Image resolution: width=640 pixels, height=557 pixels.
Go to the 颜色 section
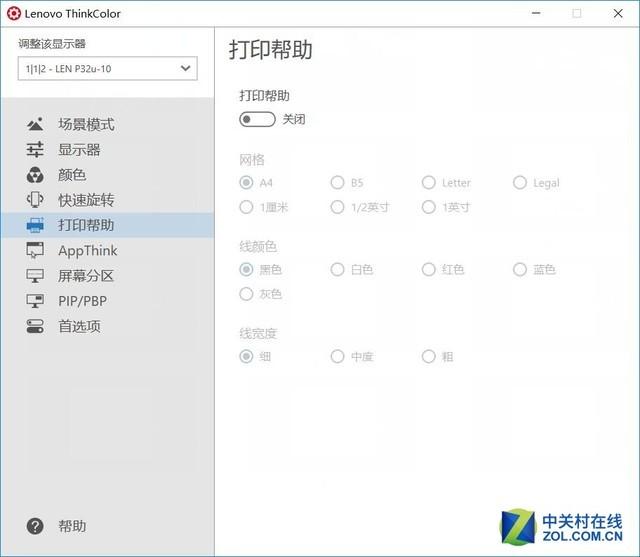pyautogui.click(x=107, y=175)
